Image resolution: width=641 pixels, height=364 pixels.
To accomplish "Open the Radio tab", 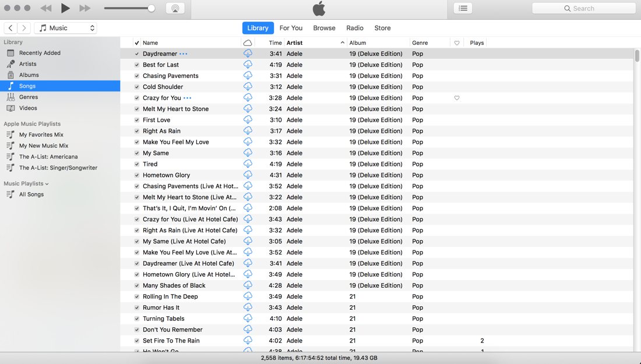I will click(x=354, y=27).
